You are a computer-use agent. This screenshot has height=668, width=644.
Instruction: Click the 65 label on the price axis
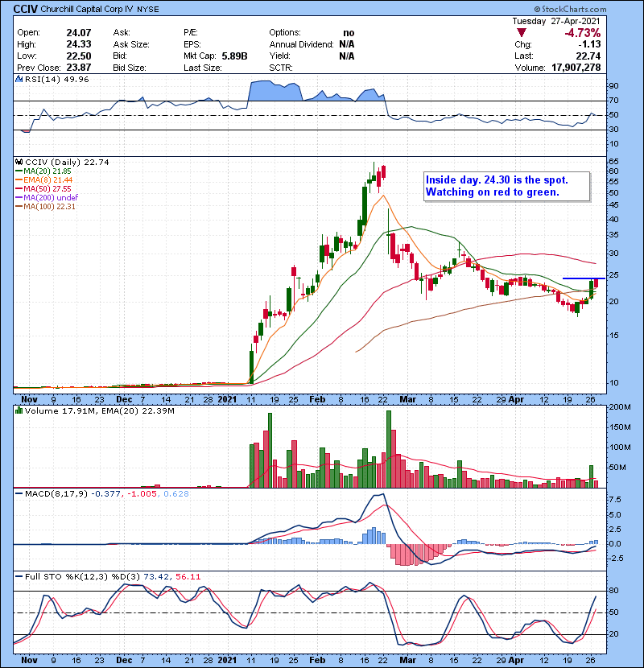point(613,162)
